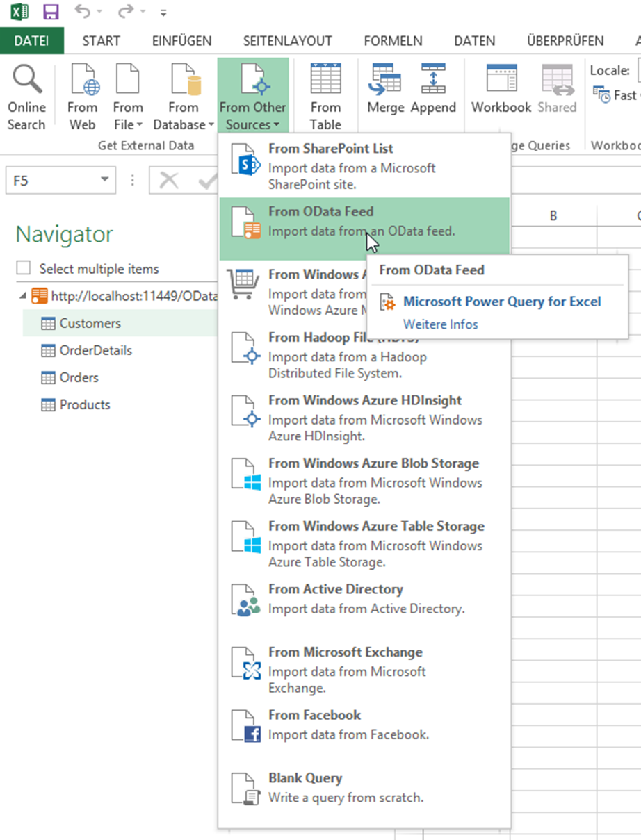641x840 pixels.
Task: Click the Online Search magnifier icon
Action: point(27,79)
